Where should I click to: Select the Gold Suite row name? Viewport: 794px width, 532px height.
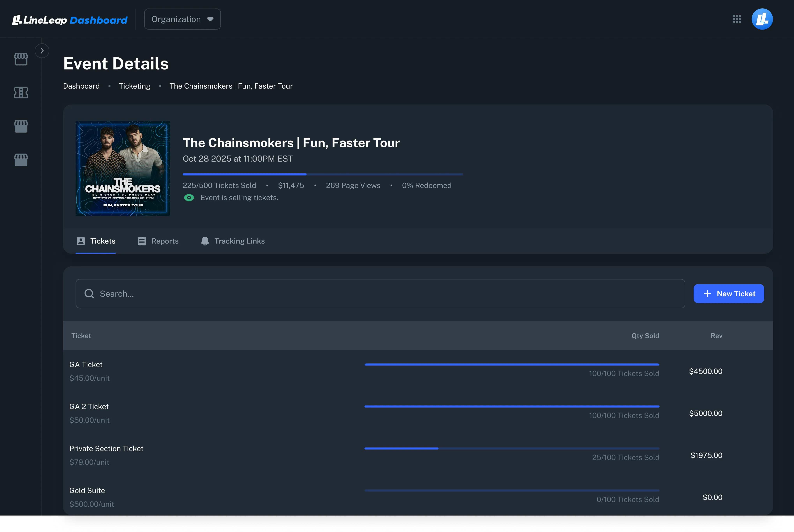tap(87, 491)
